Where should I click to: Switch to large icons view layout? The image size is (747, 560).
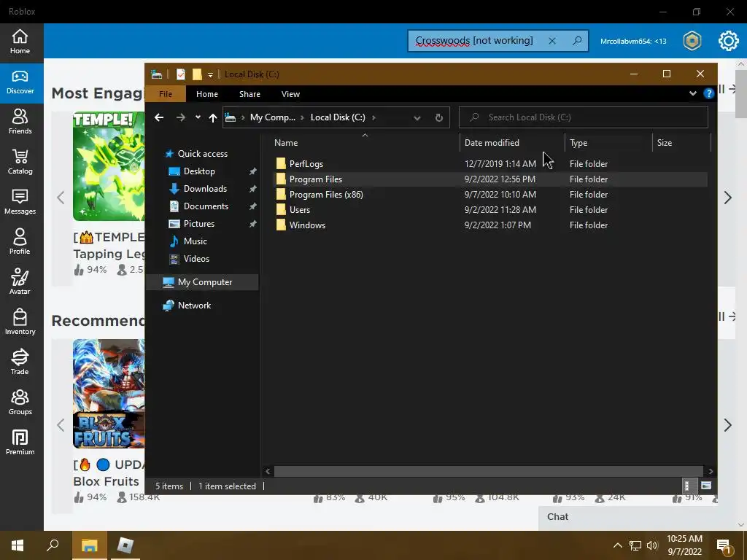[x=706, y=486]
